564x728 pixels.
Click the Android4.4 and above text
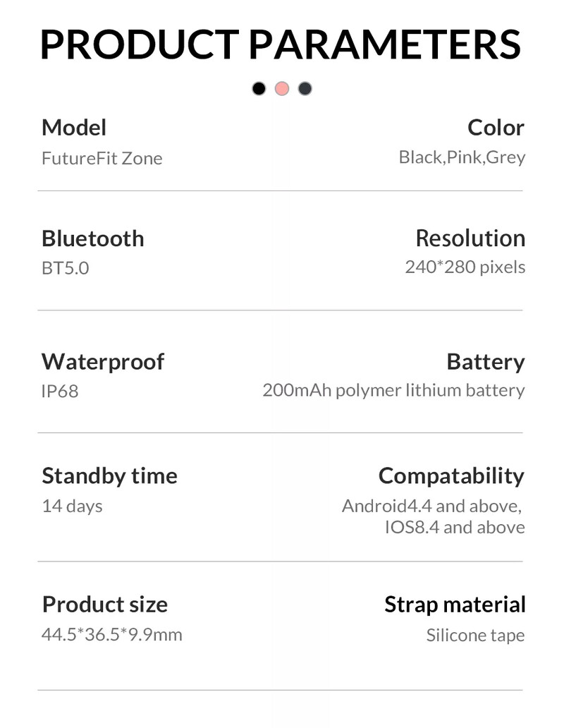431,506
